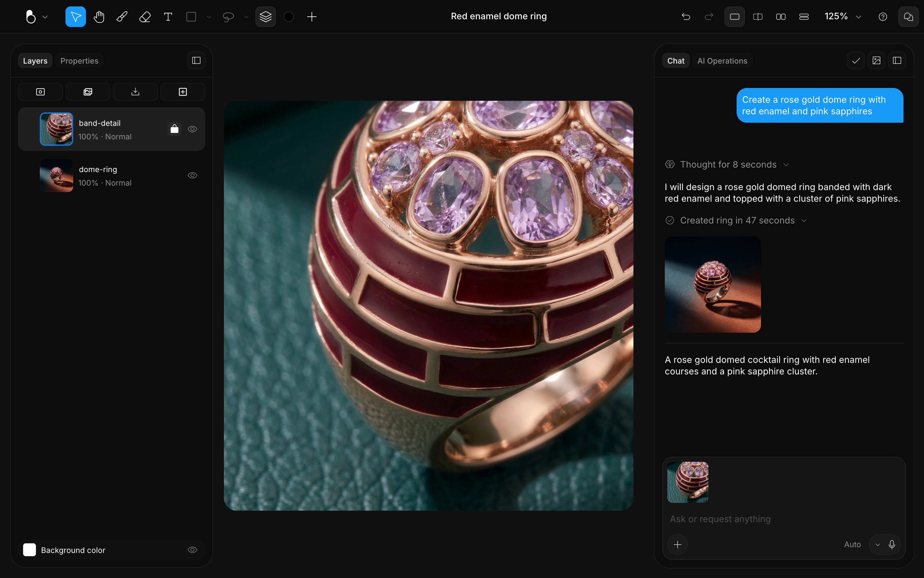Collapse the left Layers sidebar
The image size is (924, 578).
tap(196, 60)
